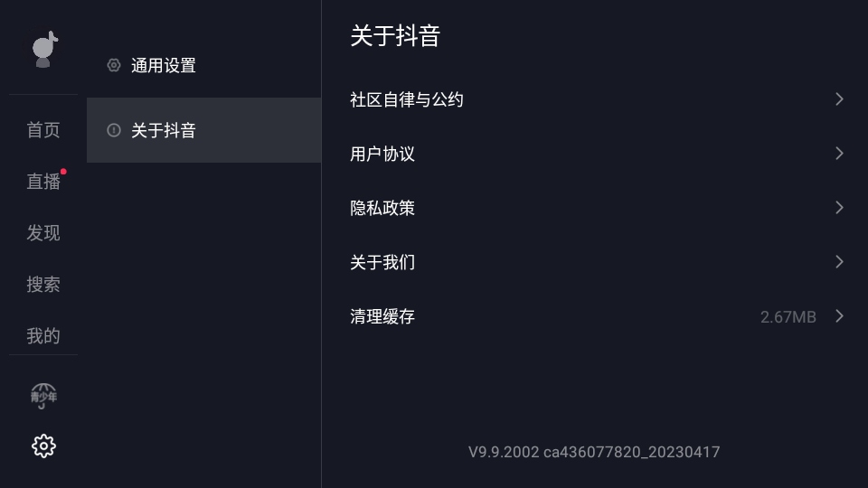Open 社区自律与公约
Screen dimensions: 868x488
coord(407,99)
